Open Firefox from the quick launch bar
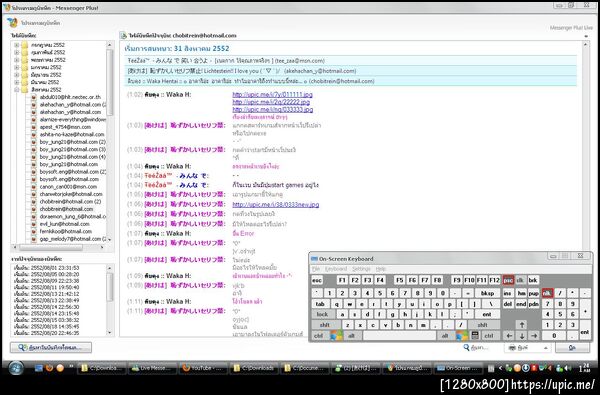Viewport: 600px width, 395px height. click(49, 368)
